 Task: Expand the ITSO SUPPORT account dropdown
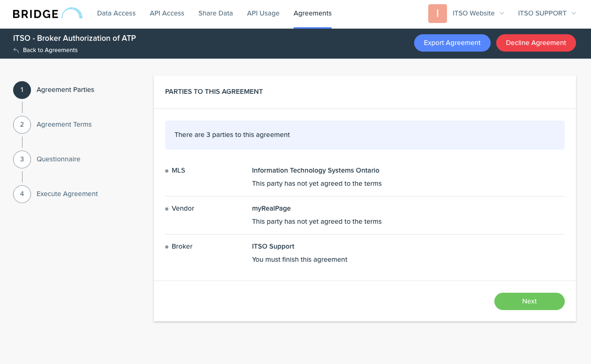pyautogui.click(x=546, y=14)
